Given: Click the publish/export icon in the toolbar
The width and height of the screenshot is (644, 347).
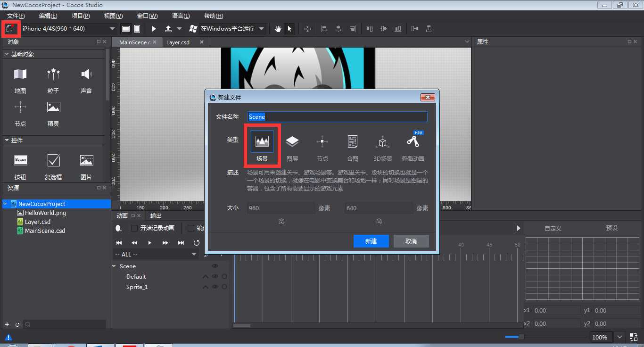Looking at the screenshot, I should (x=168, y=29).
